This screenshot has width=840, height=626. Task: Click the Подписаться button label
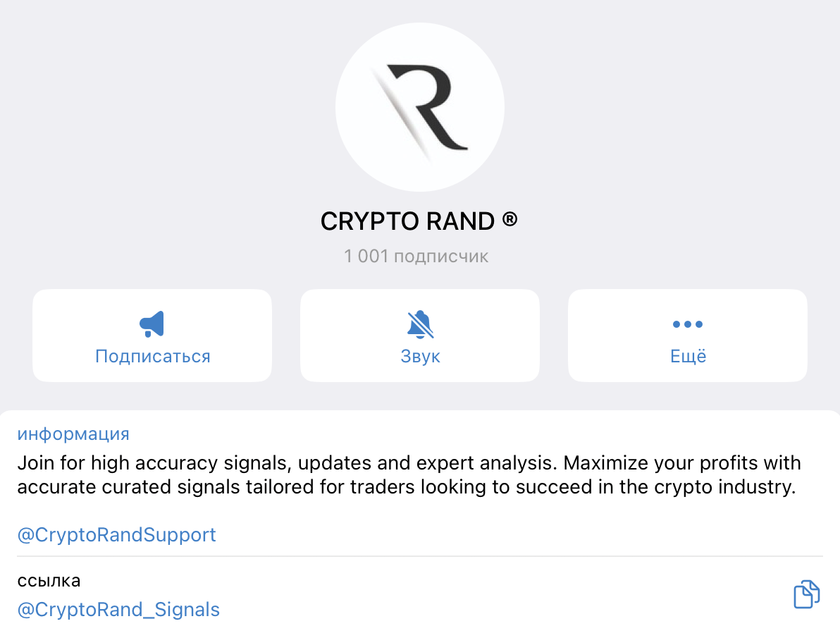click(x=152, y=356)
